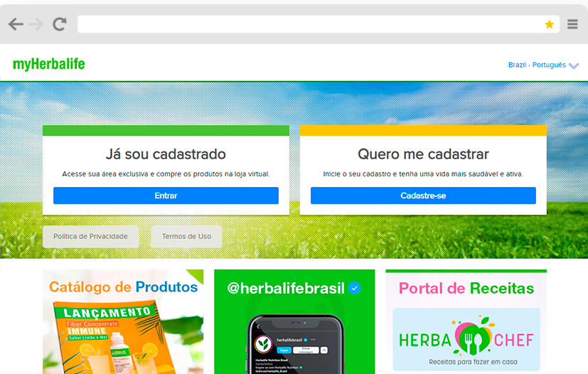
Task: Click the phone mockup showing the Instagram profile
Action: click(x=294, y=343)
